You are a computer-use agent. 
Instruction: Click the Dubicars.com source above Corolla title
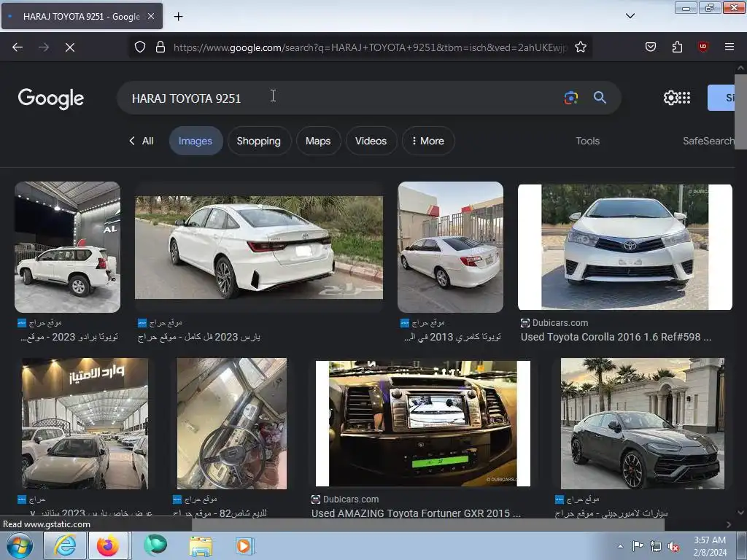[x=554, y=323]
